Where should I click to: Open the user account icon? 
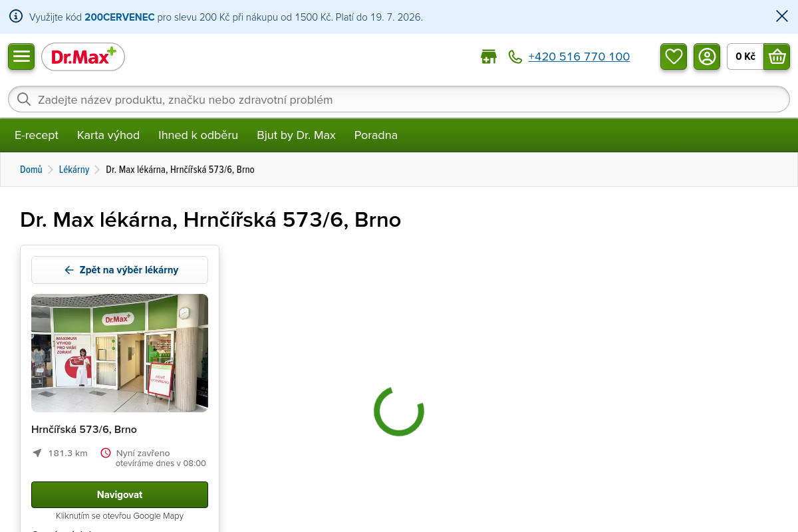(707, 57)
